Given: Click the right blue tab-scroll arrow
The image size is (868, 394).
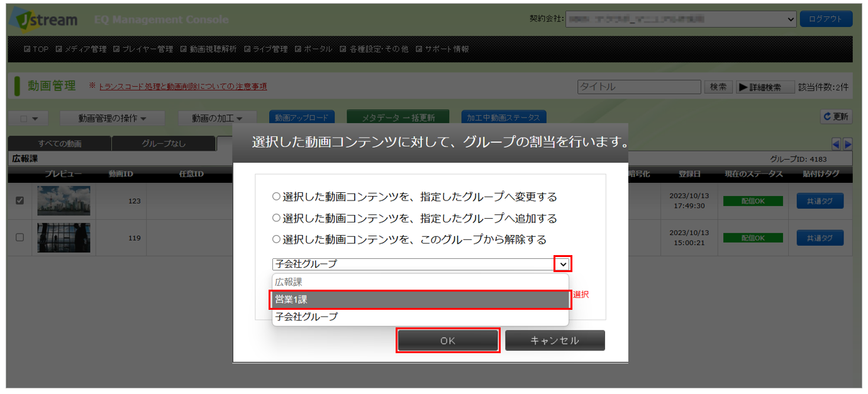Looking at the screenshot, I should click(x=847, y=144).
